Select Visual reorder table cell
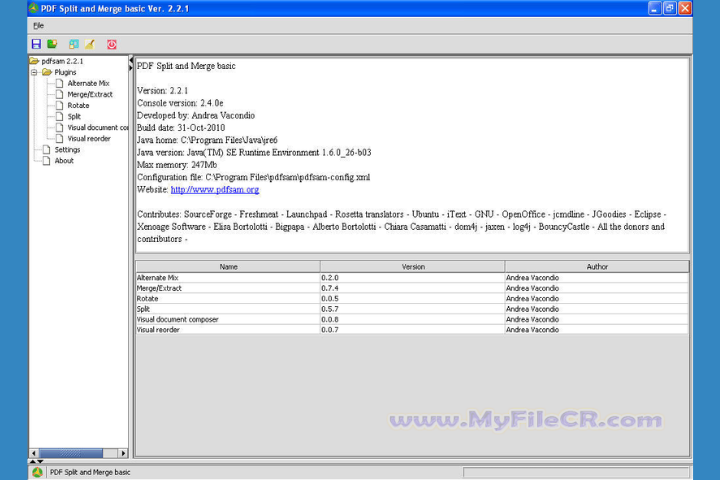The width and height of the screenshot is (720, 480). (228, 330)
